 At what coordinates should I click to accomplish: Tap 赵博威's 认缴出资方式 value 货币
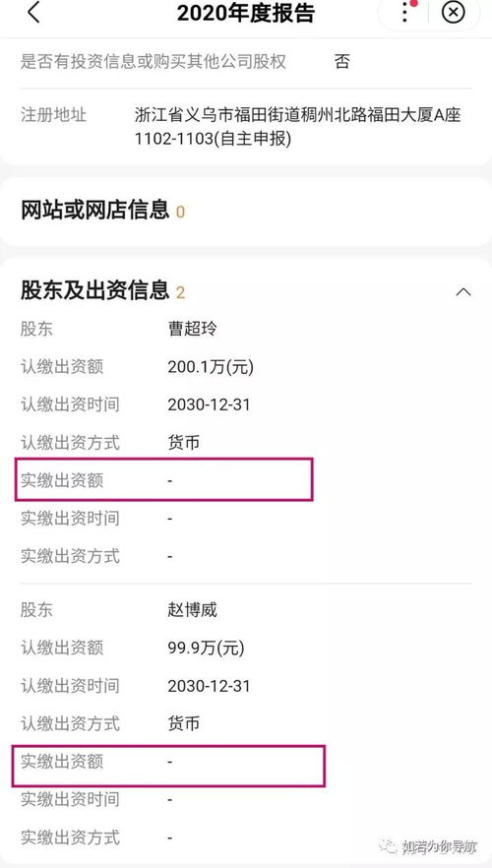[x=183, y=723]
